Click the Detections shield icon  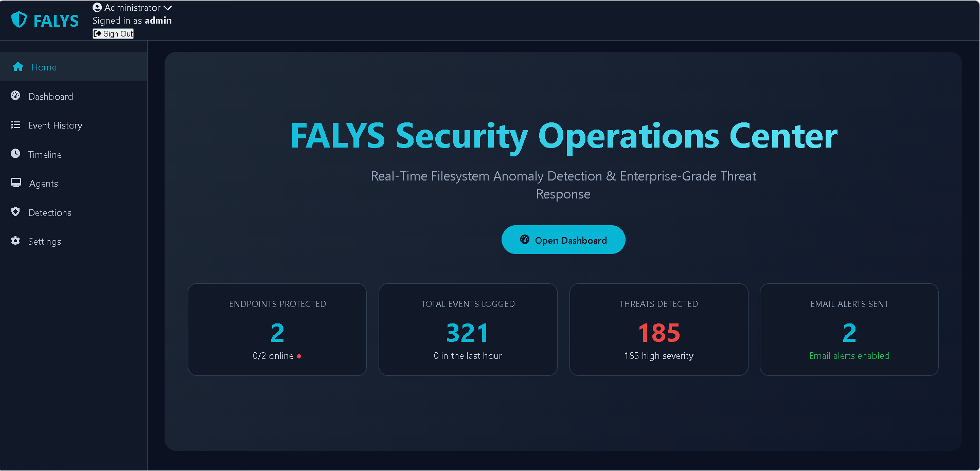pos(15,212)
